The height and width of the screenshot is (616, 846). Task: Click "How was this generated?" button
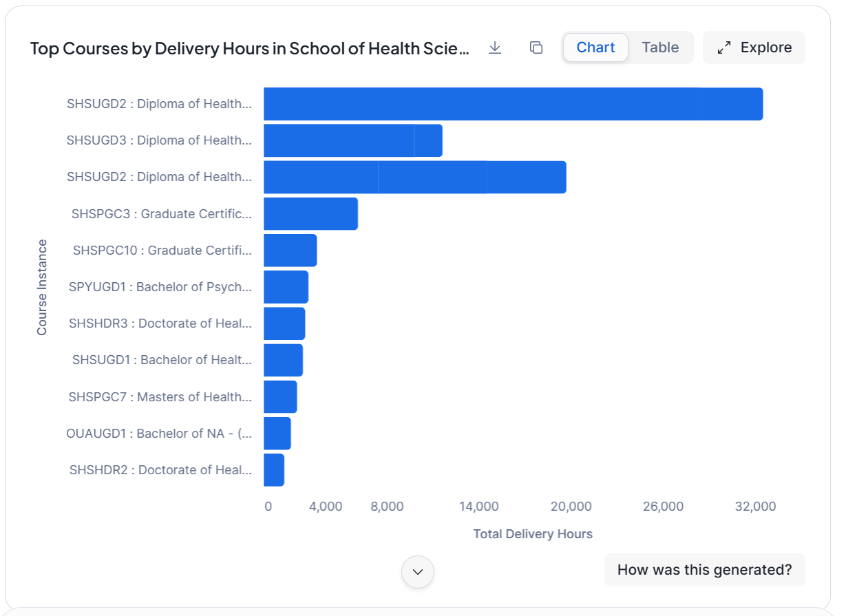pos(704,570)
